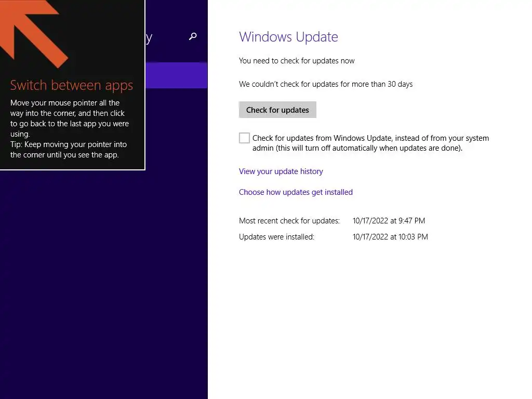Click the '10/17/2022 at 10:03 PM' value
Image resolution: width=532 pixels, height=399 pixels.
point(390,237)
